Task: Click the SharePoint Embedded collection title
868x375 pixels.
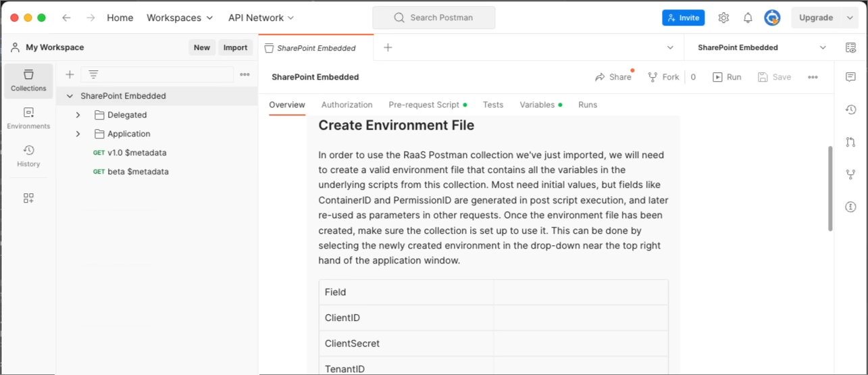Action: (x=315, y=77)
